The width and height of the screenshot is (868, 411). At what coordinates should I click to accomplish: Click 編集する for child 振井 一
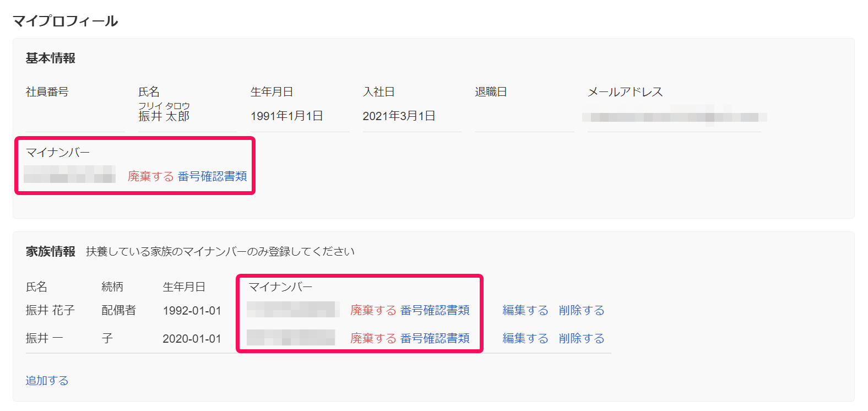pyautogui.click(x=525, y=338)
